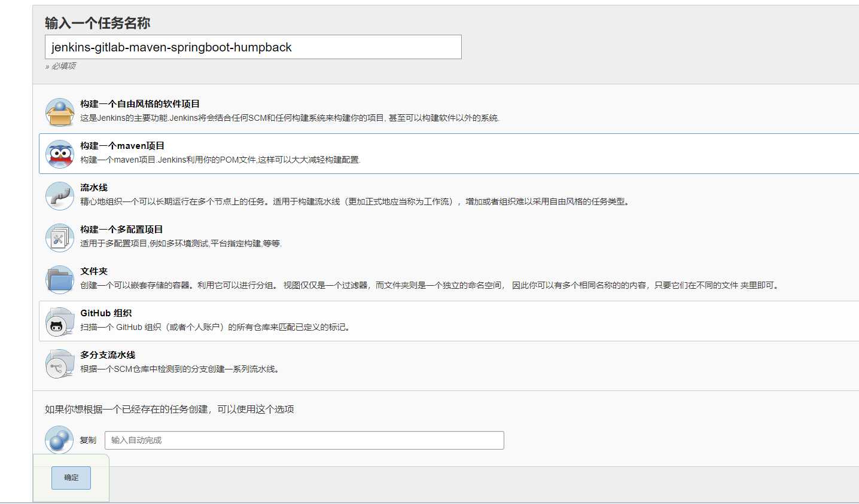Focus the task name input field
The width and height of the screenshot is (859, 504).
pos(253,47)
